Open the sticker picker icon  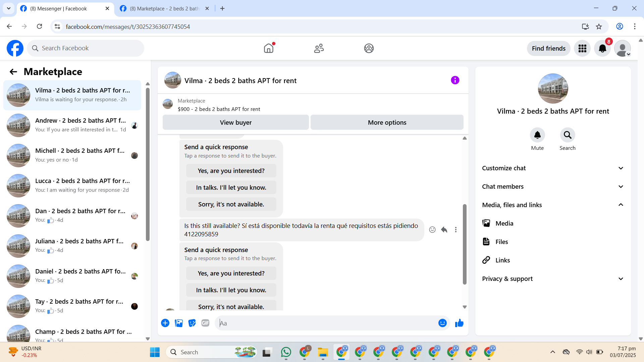pyautogui.click(x=192, y=323)
